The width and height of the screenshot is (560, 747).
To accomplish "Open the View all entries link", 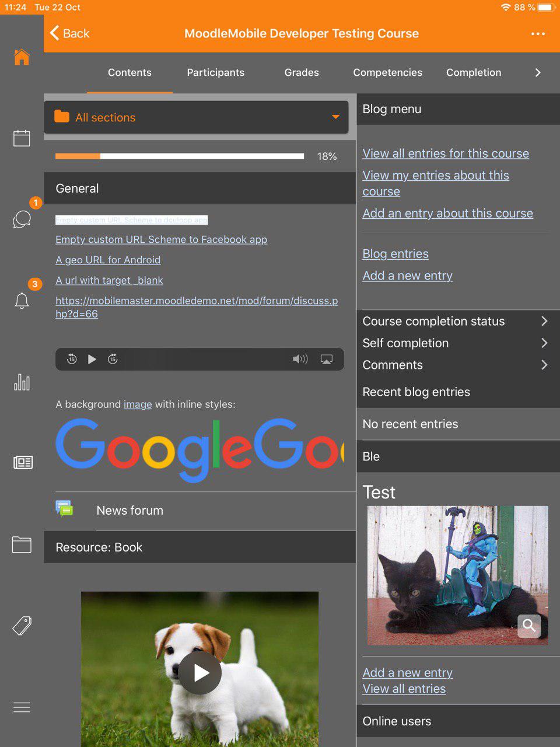I will coord(404,689).
